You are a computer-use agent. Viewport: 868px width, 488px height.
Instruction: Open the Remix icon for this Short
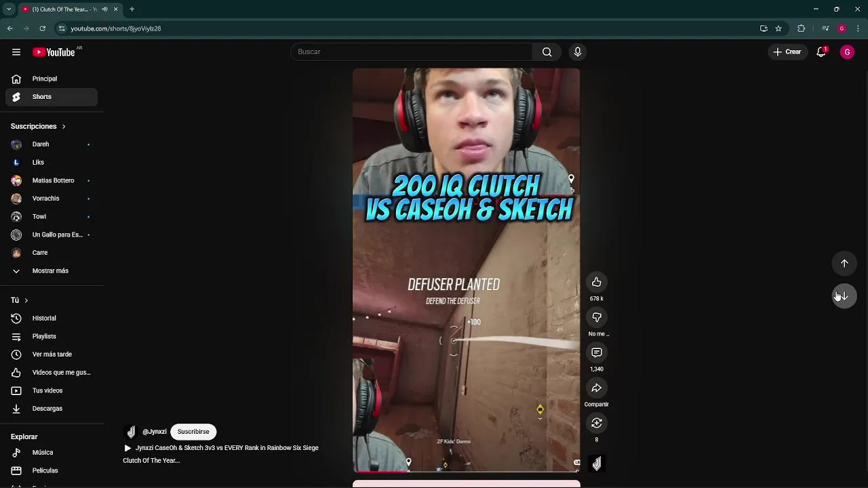pos(597,423)
